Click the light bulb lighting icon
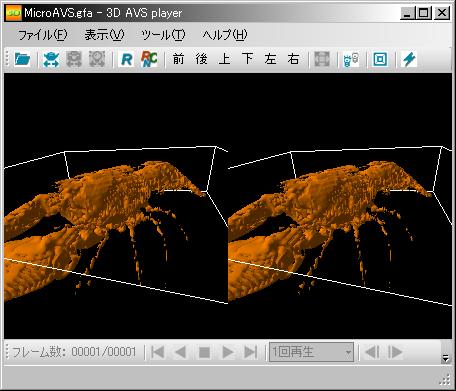The width and height of the screenshot is (456, 391). [351, 59]
